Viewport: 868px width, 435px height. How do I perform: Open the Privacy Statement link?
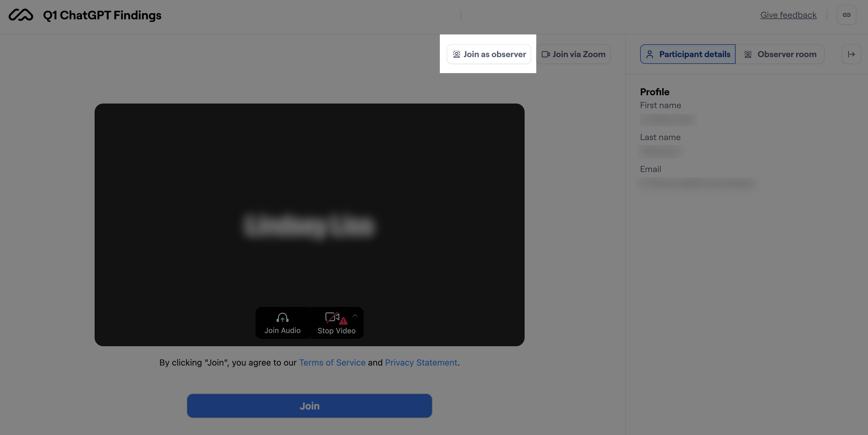[x=421, y=362]
